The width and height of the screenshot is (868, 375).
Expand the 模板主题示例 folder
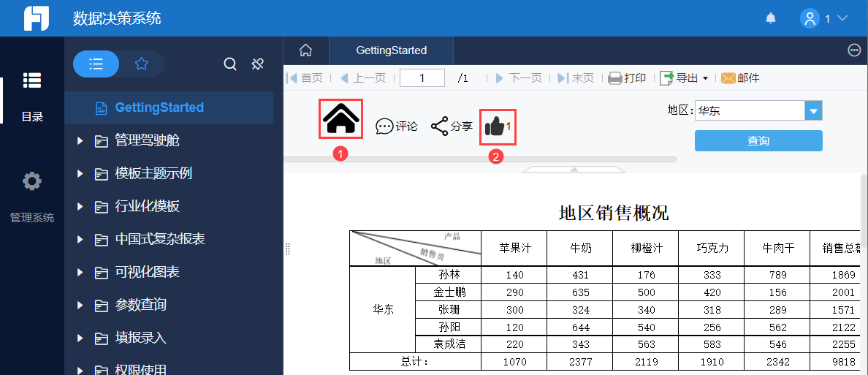click(80, 174)
